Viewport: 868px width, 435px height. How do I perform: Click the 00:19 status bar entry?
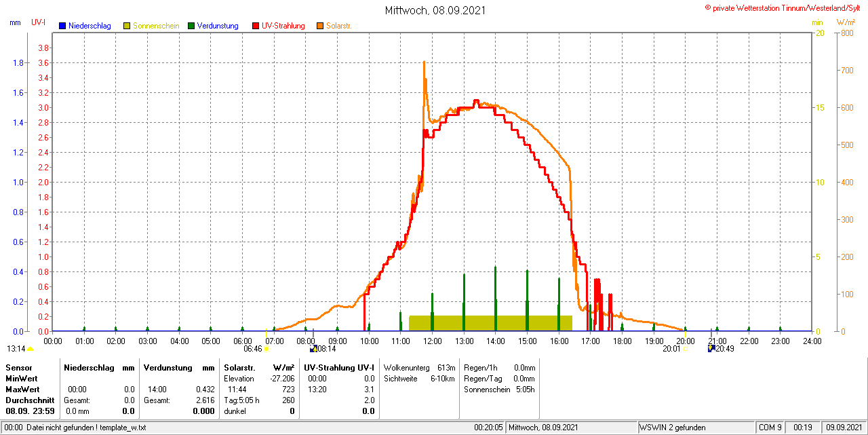[x=803, y=428]
